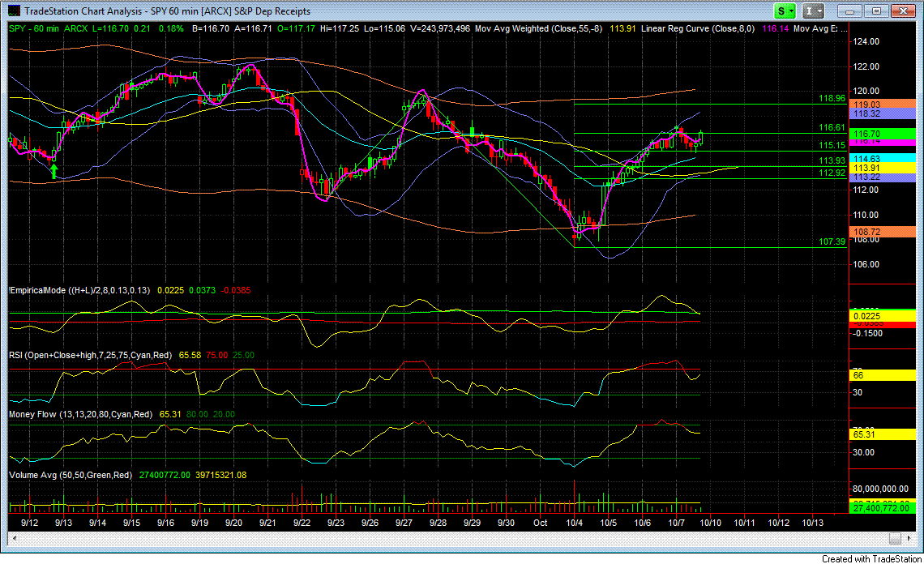The image size is (924, 564).
Task: Click the 80,000,000.00 volume axis label
Action: click(880, 489)
